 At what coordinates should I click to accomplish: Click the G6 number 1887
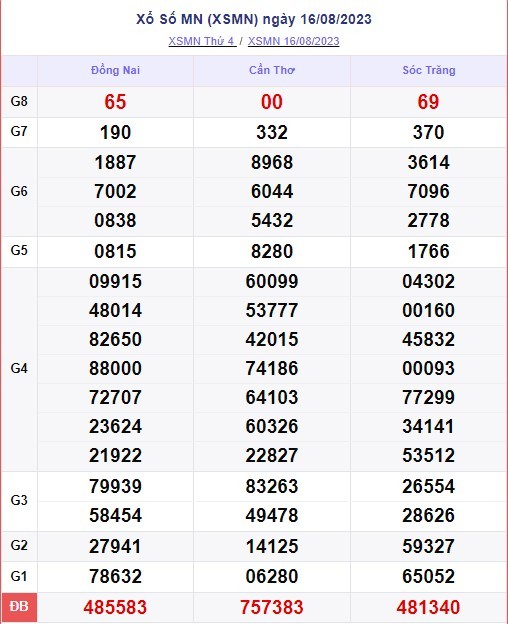pos(115,162)
